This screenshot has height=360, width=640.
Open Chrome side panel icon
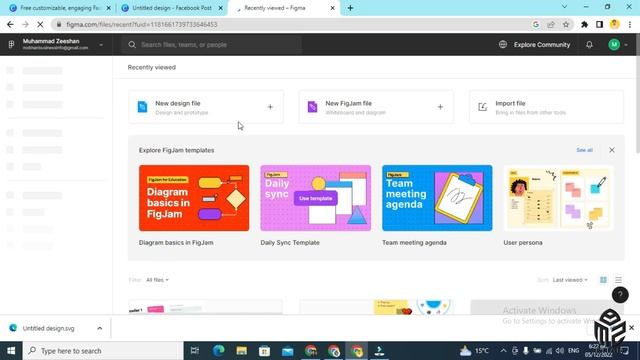tap(599, 24)
